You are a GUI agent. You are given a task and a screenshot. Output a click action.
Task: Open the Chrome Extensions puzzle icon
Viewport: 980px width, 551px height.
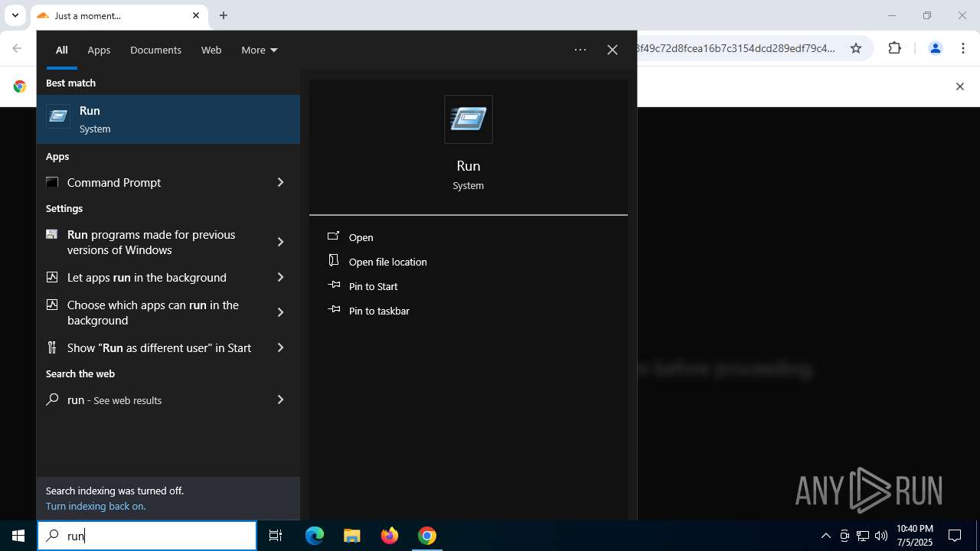[894, 48]
